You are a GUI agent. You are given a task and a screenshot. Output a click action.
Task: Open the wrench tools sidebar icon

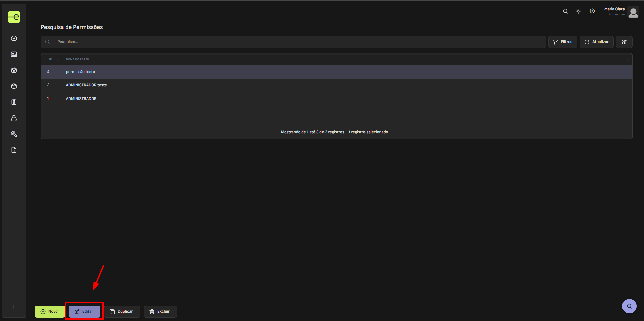coord(14,134)
